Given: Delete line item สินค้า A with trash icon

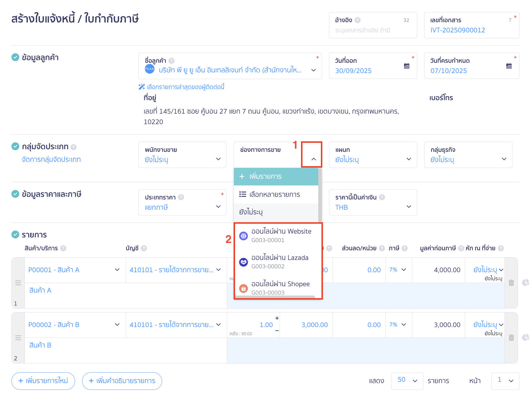Looking at the screenshot, I should [x=511, y=283].
